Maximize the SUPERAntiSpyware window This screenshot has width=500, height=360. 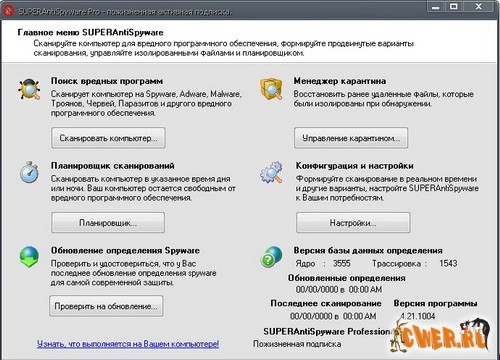click(454, 7)
